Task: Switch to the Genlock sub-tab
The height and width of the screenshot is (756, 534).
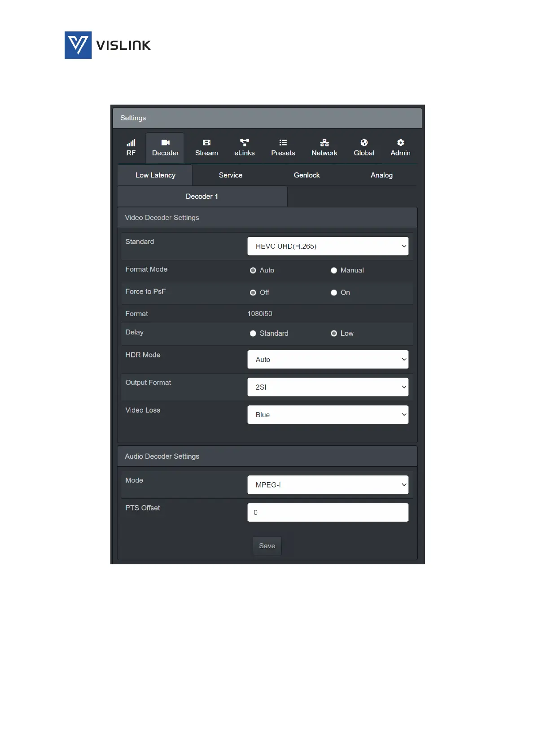Action: click(307, 175)
